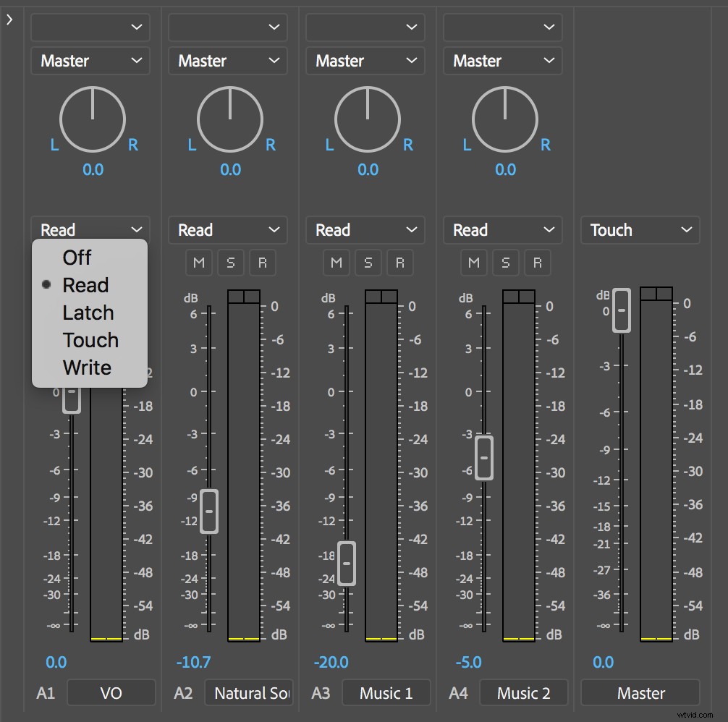
Task: Enable record arm on Natural Sound track
Action: coord(263,263)
